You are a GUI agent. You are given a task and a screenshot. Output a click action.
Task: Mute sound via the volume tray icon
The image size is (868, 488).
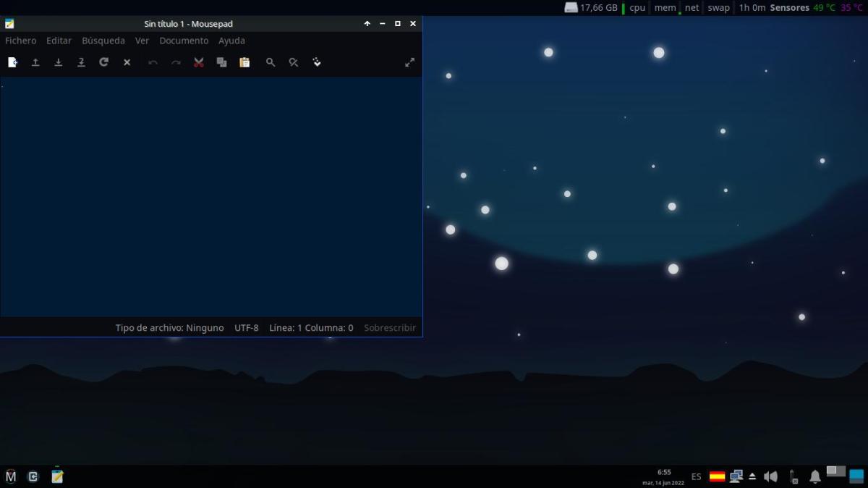770,476
